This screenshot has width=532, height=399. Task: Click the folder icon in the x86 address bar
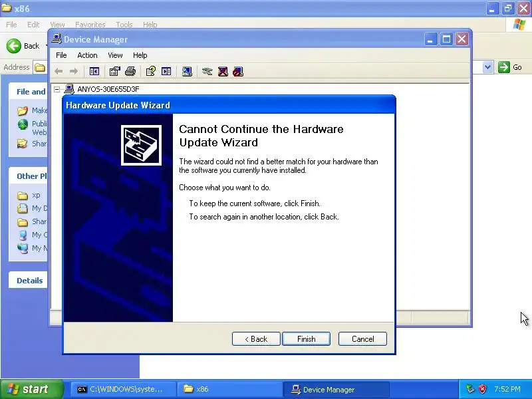(40, 67)
